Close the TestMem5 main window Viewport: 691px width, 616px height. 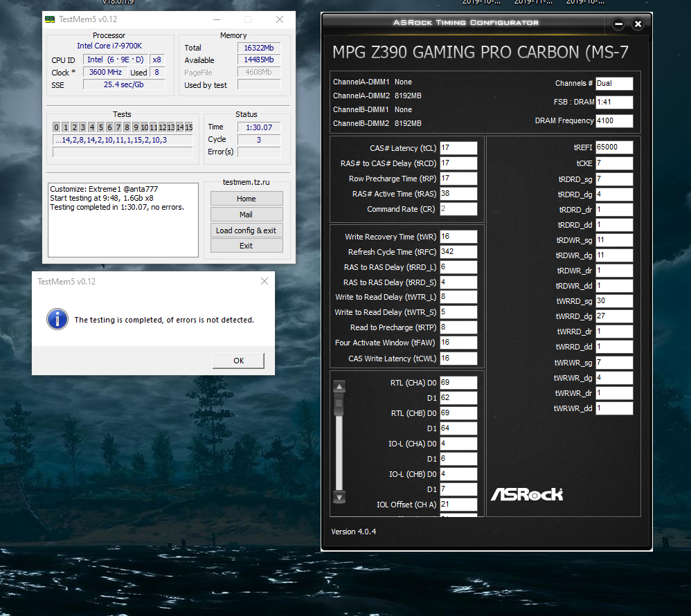[x=280, y=19]
